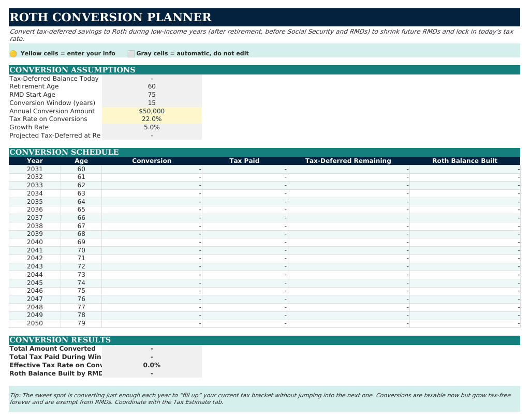Select the year 2046 cell

click(x=35, y=291)
